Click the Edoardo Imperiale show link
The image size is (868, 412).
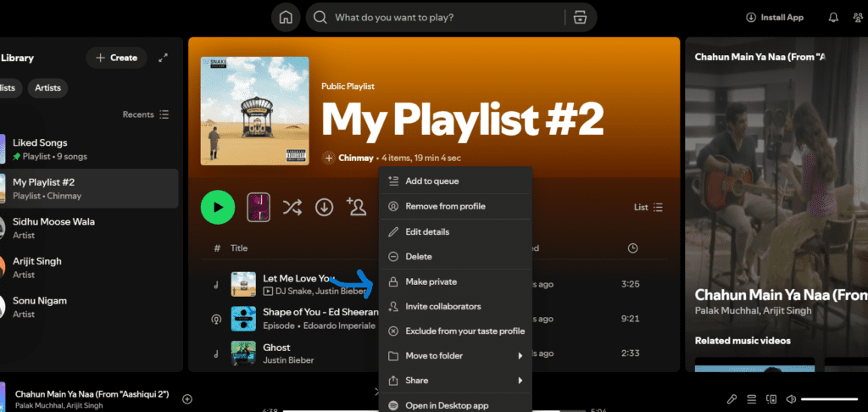tap(337, 326)
